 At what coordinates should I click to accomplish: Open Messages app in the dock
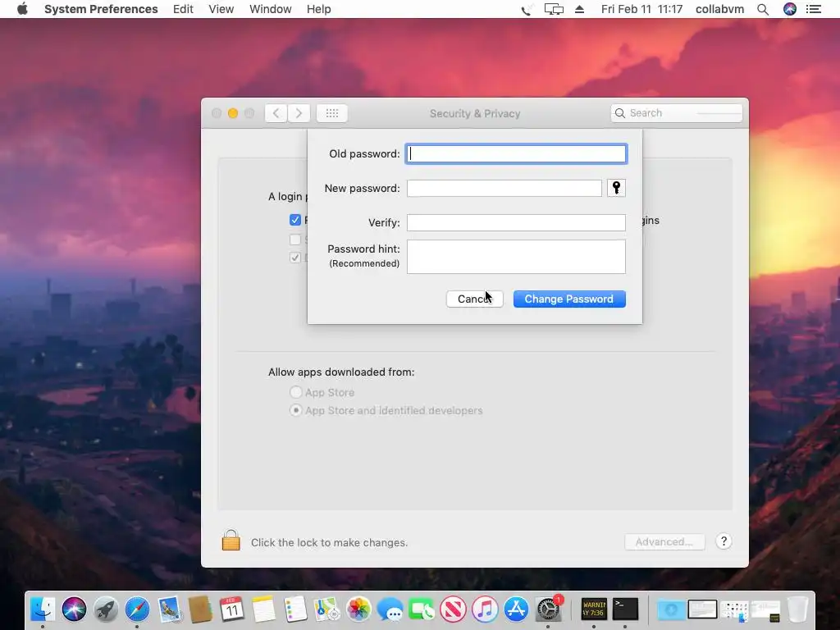[390, 609]
